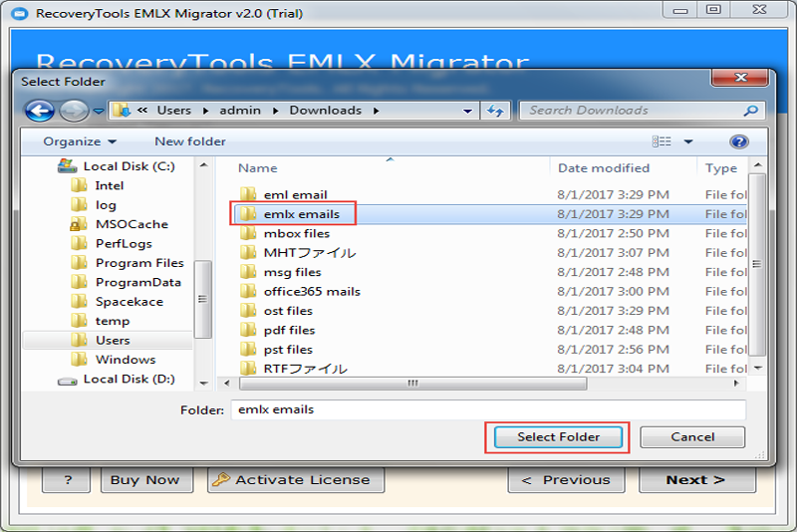Click the 8/1/2017 3:00 PM date cell

click(613, 291)
